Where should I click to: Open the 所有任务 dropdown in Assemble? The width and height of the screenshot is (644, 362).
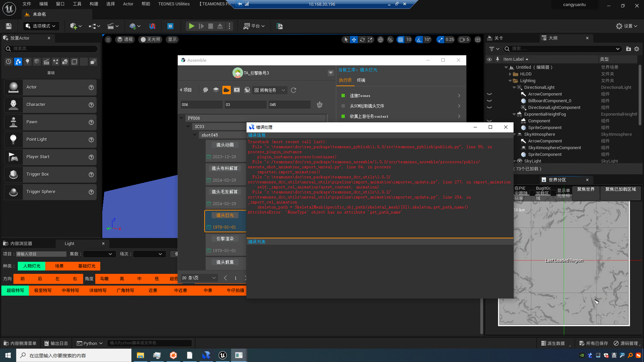[x=270, y=90]
